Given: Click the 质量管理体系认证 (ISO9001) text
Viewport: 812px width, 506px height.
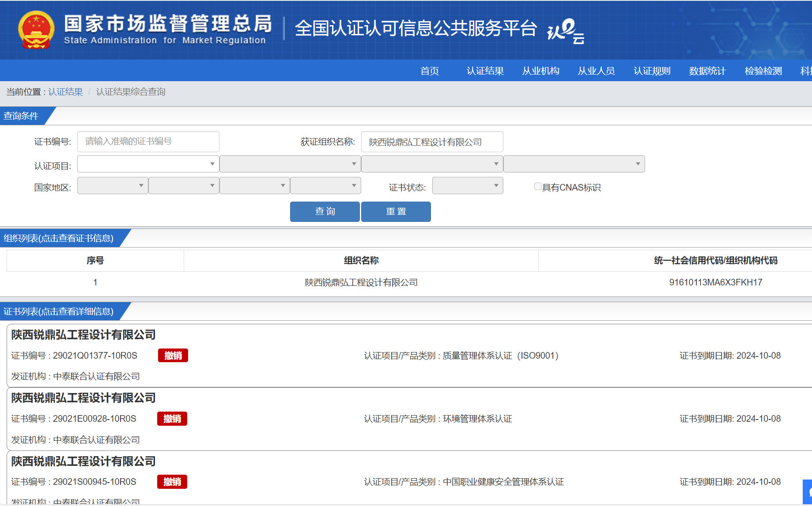Looking at the screenshot, I should pos(501,356).
